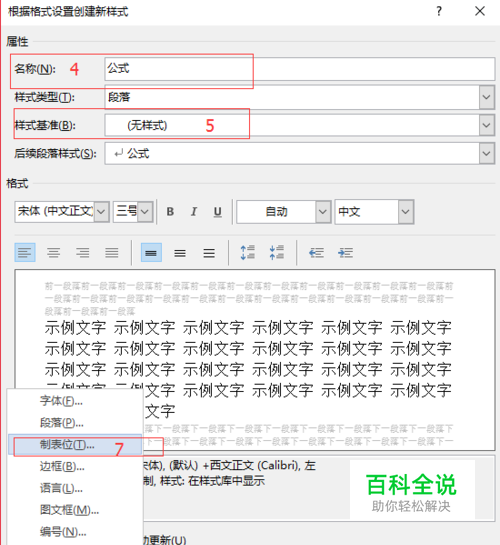Align paragraph text left
This screenshot has width=500, height=545.
pos(25,252)
